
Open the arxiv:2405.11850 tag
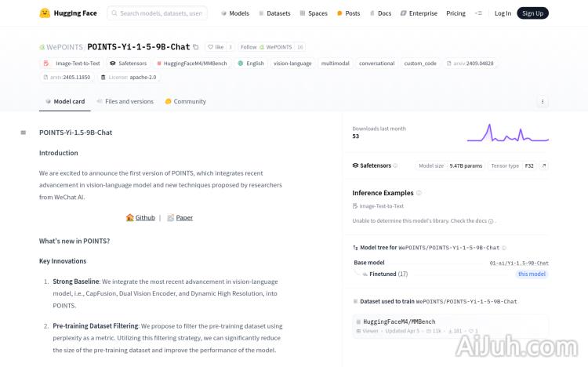[x=67, y=78]
